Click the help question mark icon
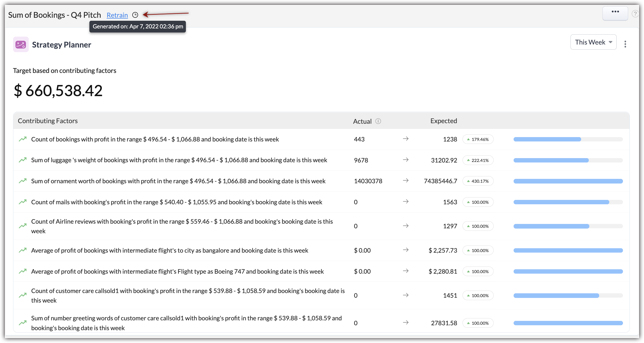 pyautogui.click(x=635, y=13)
